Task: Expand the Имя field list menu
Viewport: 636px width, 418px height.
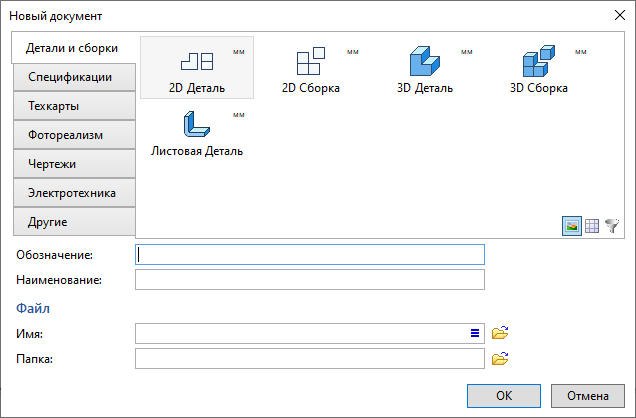Action: 475,333
